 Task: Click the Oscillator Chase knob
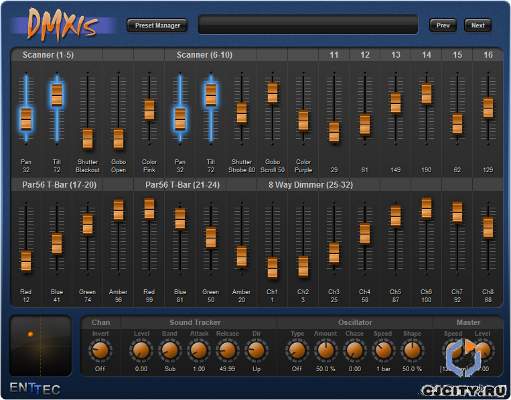point(355,350)
